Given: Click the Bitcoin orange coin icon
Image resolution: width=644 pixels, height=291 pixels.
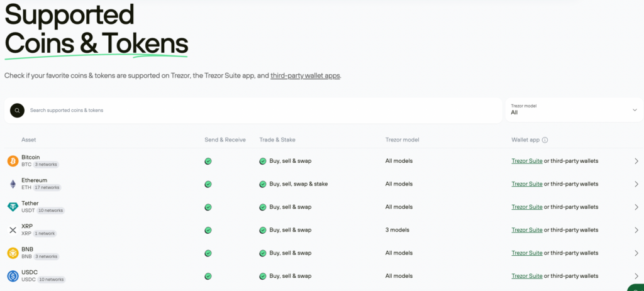Looking at the screenshot, I should [13, 161].
